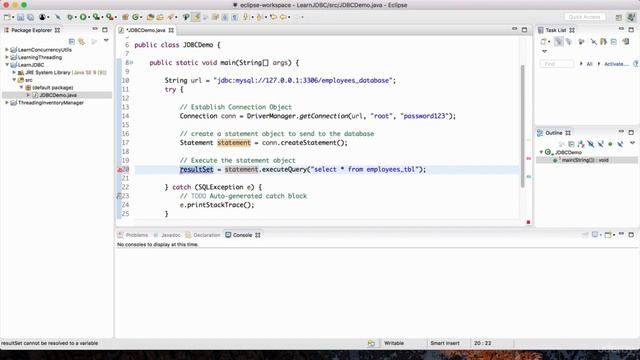Switch to the Problems tab
The image size is (640, 360).
[133, 235]
